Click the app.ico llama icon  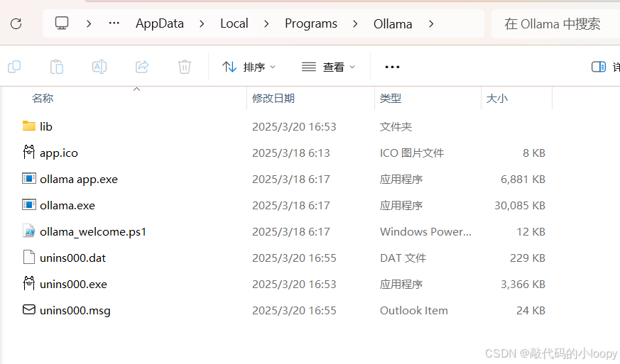pos(29,152)
